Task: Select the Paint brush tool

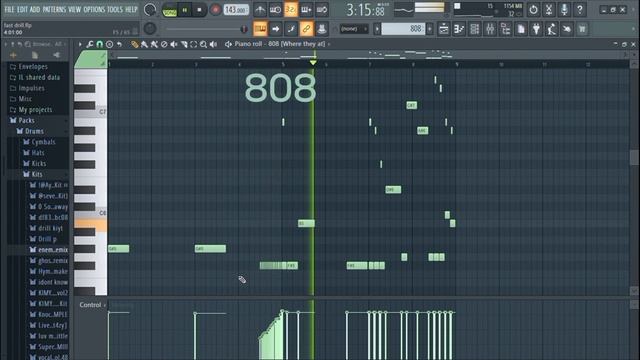Action: [144, 44]
